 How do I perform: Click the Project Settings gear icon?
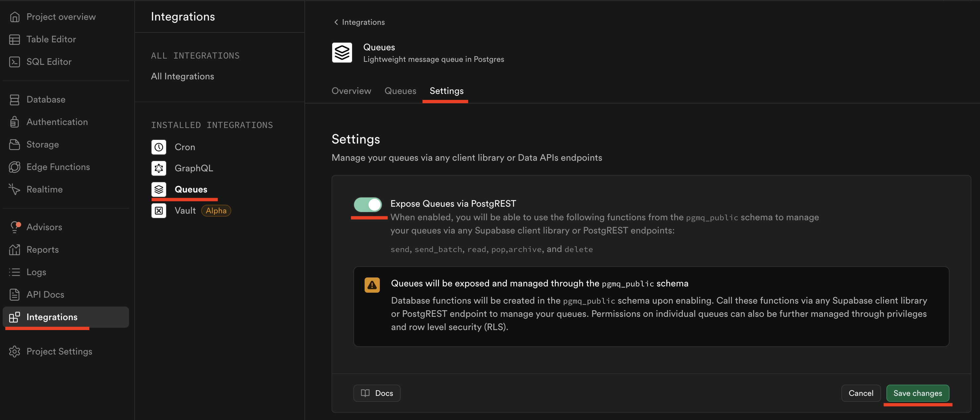15,351
